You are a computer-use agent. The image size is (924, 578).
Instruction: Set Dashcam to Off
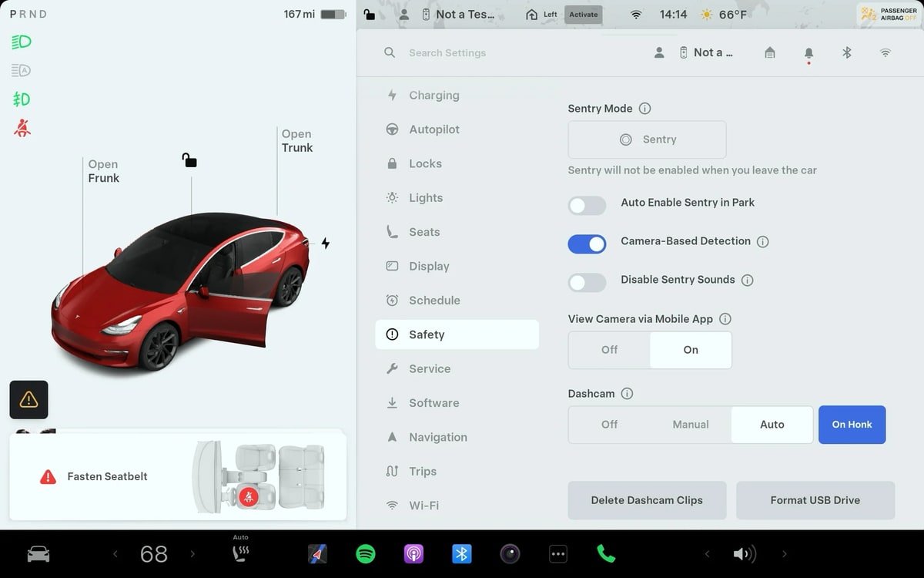click(609, 425)
